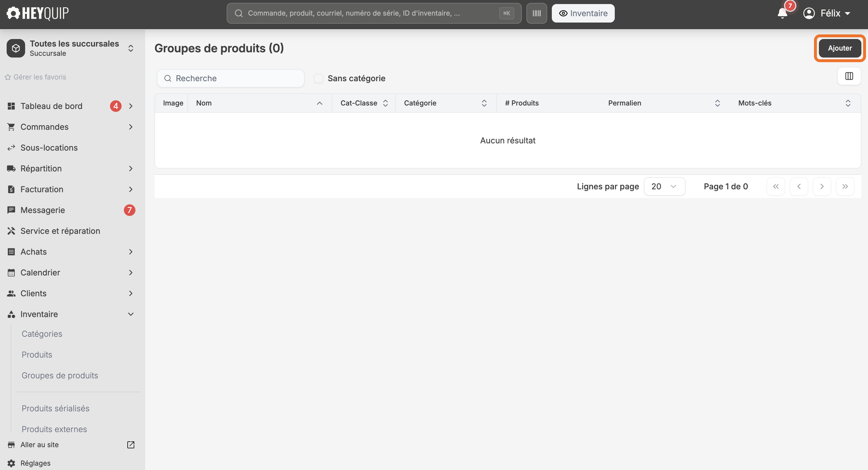The height and width of the screenshot is (470, 868).
Task: Expand the Facturation menu chevron
Action: (x=131, y=190)
